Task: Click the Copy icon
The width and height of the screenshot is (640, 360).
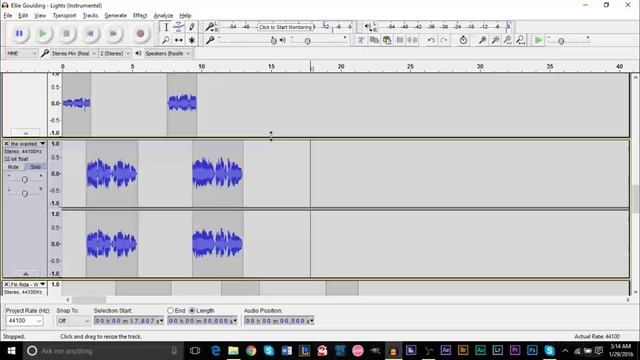Action: (x=374, y=40)
